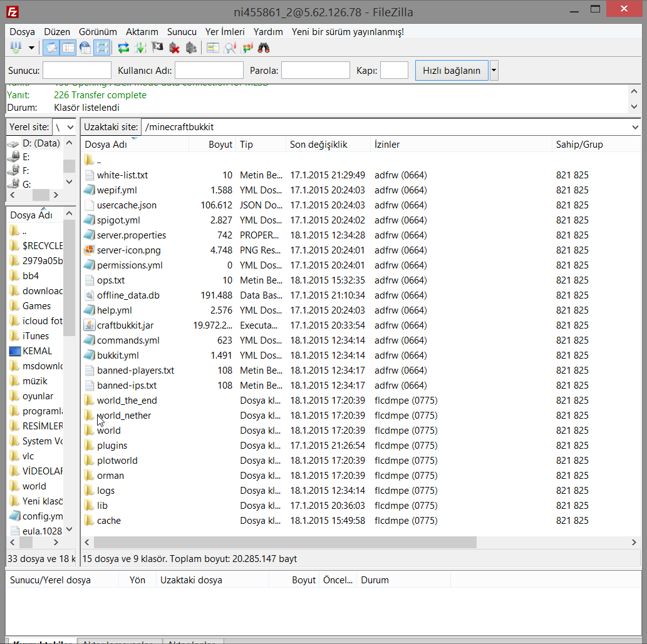Viewport: 647px width, 644px height.
Task: Open the Yardım menu
Action: [x=268, y=32]
